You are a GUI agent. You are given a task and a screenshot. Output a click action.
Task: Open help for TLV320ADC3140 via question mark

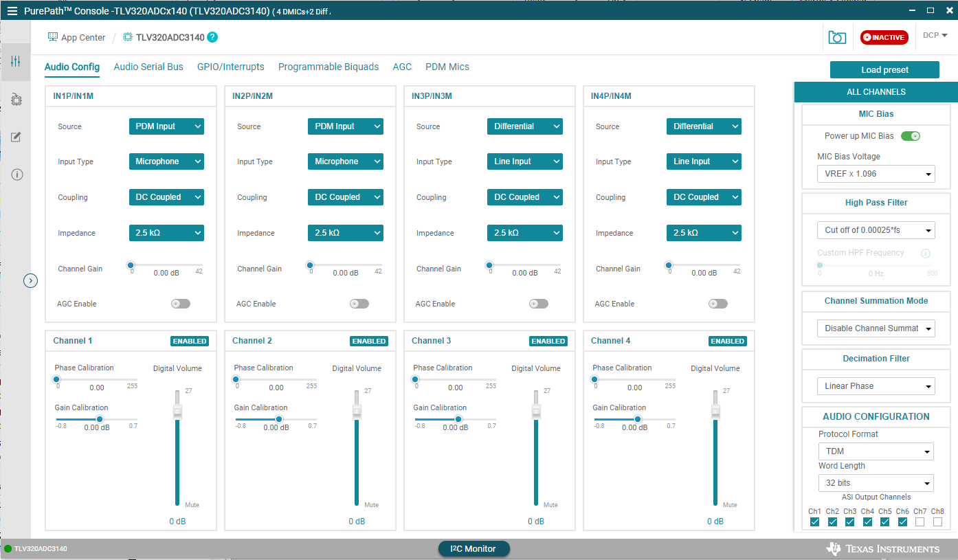pyautogui.click(x=212, y=37)
